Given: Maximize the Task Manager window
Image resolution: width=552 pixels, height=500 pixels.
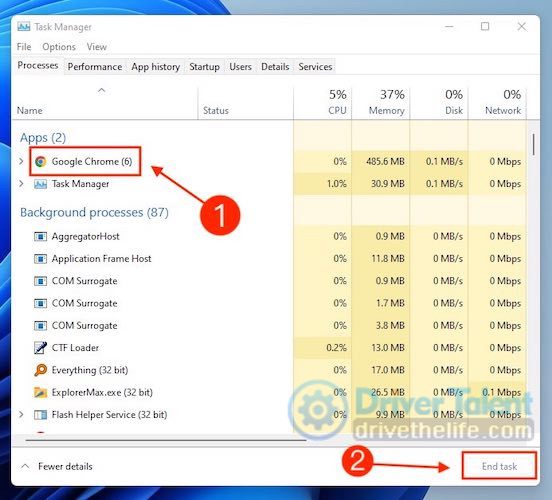Looking at the screenshot, I should click(x=485, y=26).
